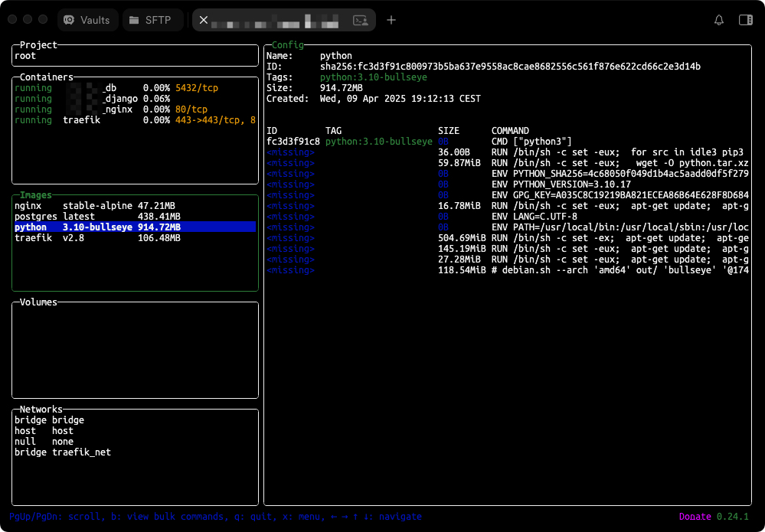Image resolution: width=765 pixels, height=532 pixels.
Task: Click the root project entry
Action: click(25, 56)
